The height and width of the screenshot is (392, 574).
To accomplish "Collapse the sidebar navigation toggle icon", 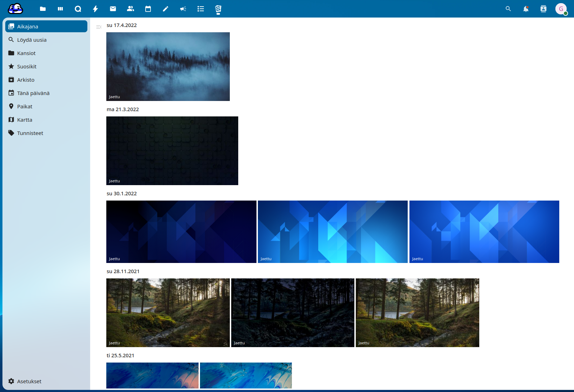I will pos(99,27).
